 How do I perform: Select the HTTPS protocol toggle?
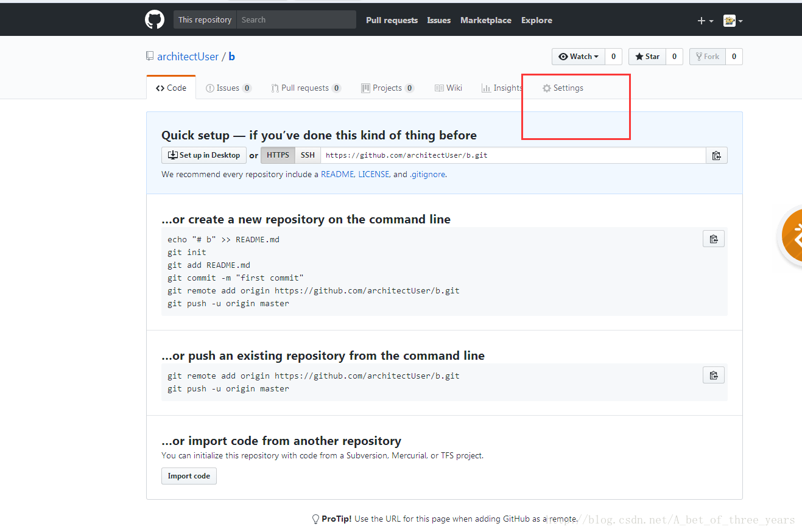point(278,155)
